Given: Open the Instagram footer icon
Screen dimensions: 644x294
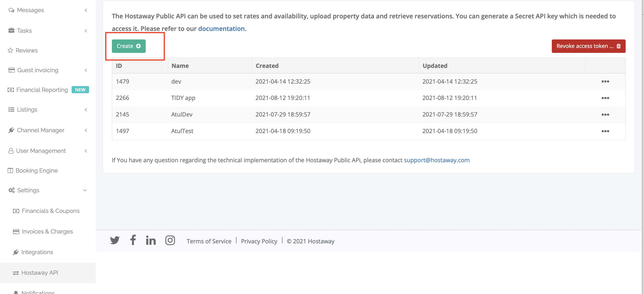Looking at the screenshot, I should click(x=170, y=240).
